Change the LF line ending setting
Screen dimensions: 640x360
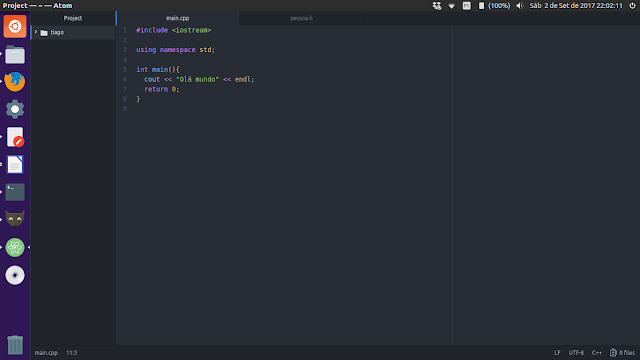click(x=557, y=353)
